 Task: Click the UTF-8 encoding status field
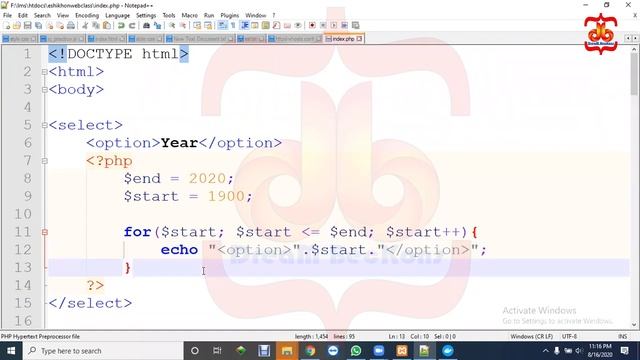point(569,336)
